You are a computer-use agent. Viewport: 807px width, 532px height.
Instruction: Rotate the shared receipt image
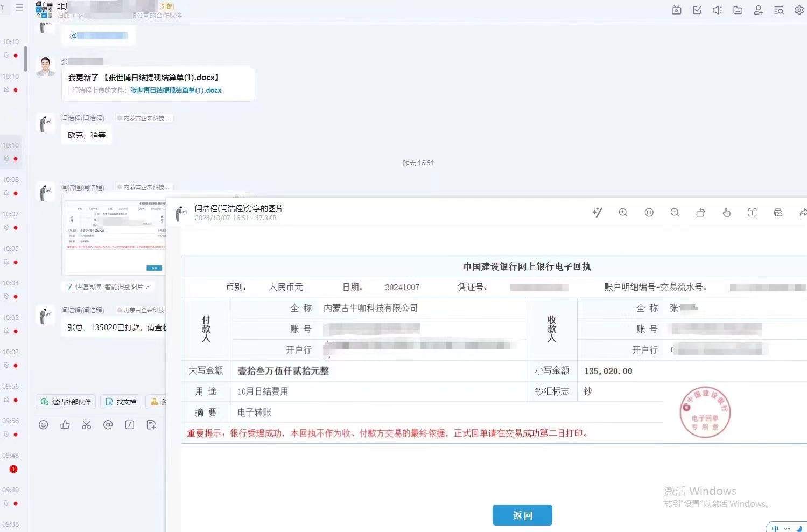point(700,212)
